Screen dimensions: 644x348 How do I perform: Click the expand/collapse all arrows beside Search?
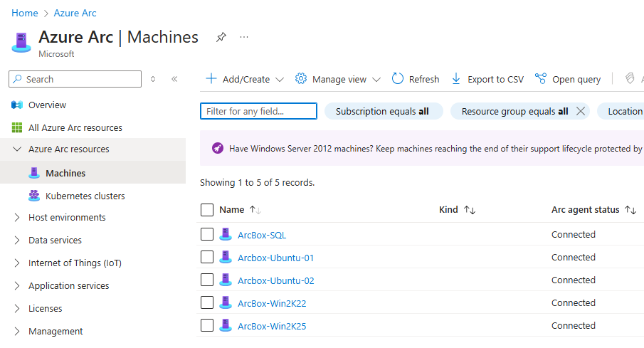pyautogui.click(x=153, y=79)
